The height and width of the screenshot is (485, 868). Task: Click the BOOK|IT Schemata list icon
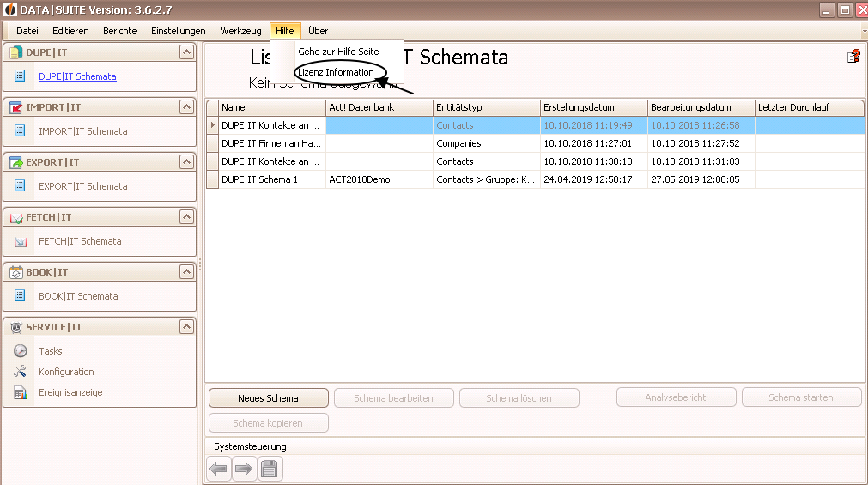pos(20,295)
